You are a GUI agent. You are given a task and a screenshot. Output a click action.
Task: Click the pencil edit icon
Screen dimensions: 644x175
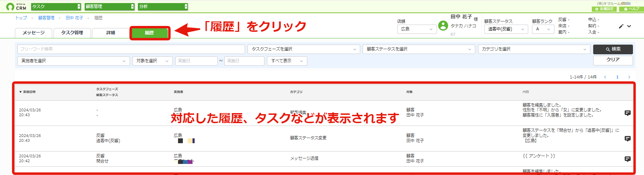coord(621,26)
